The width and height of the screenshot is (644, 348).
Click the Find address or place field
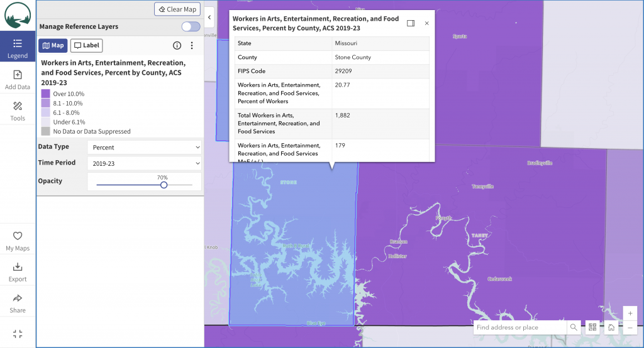pyautogui.click(x=520, y=327)
